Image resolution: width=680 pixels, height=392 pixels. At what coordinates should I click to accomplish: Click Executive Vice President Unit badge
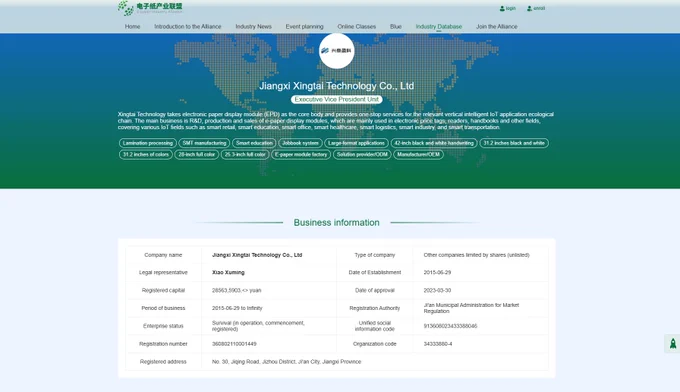coord(337,99)
